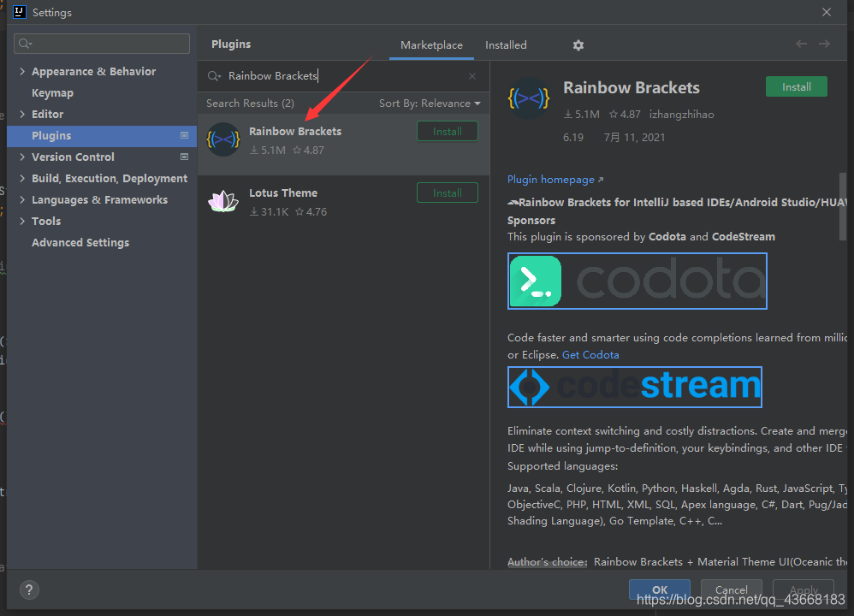
Task: Open the help question mark button
Action: point(29,589)
